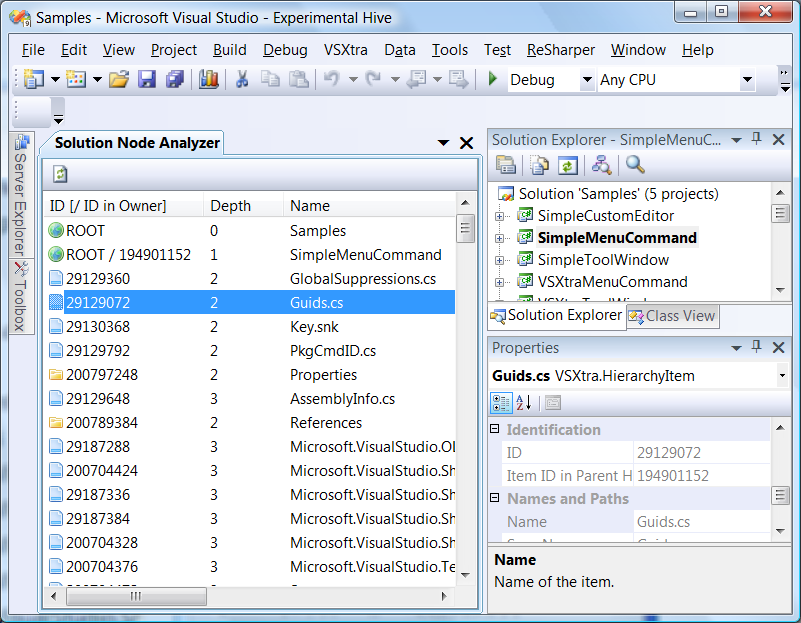Click the Redo arrow icon

(373, 79)
